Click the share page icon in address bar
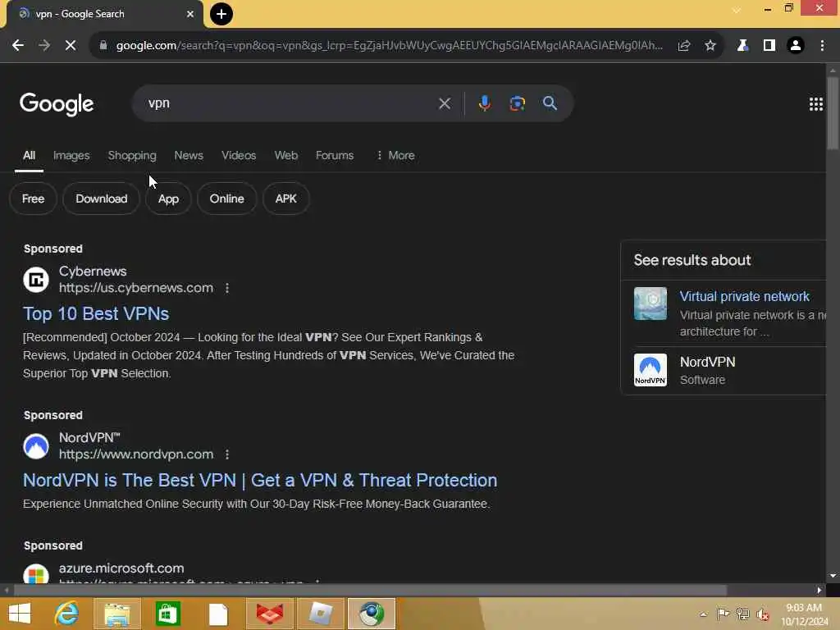The height and width of the screenshot is (630, 840). click(684, 46)
